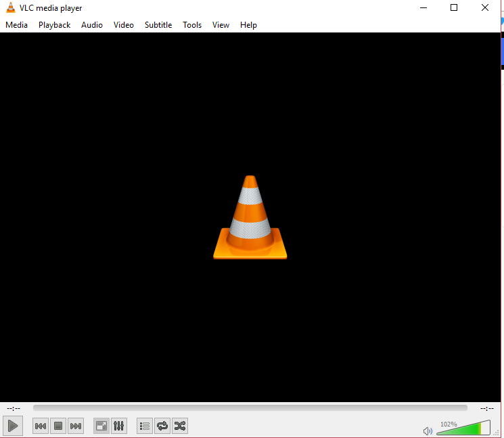Minimize the VLC window
Image resolution: width=504 pixels, height=438 pixels.
pos(423,7)
